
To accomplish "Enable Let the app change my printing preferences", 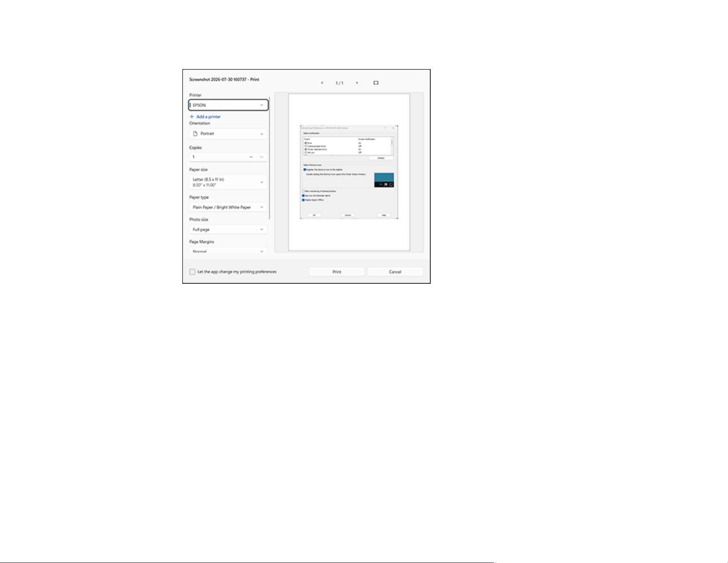I will pyautogui.click(x=192, y=272).
